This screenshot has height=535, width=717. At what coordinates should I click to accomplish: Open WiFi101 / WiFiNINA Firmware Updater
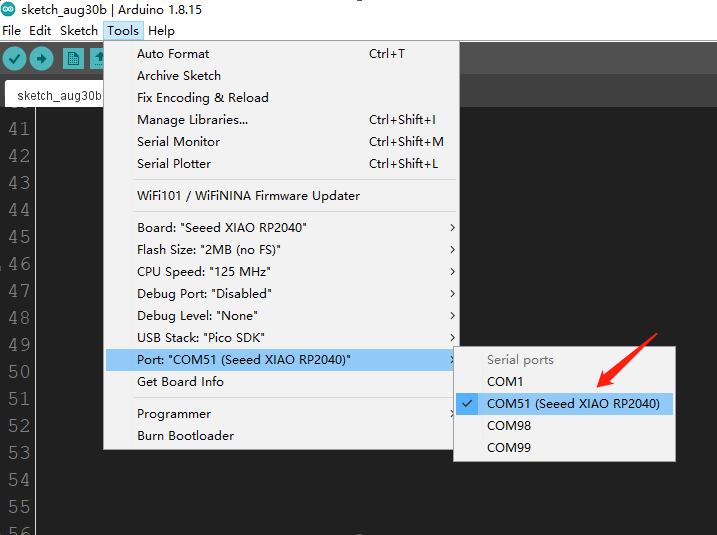click(281, 195)
